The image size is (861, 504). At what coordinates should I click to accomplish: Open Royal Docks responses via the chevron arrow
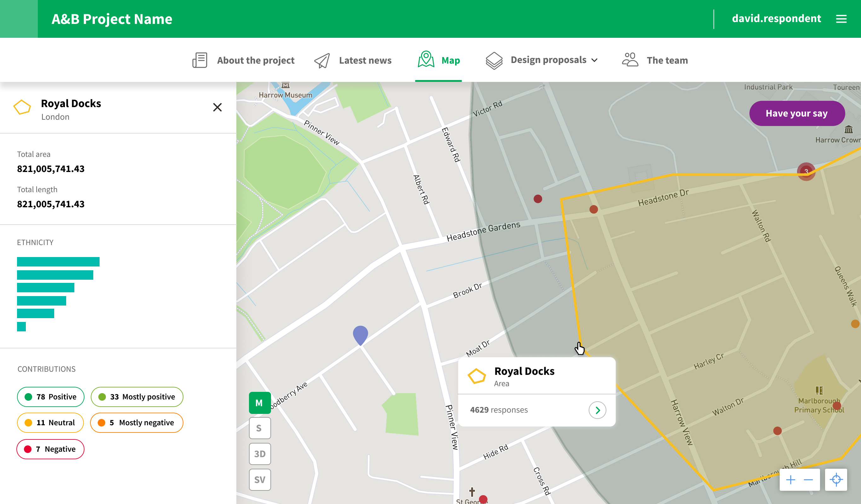(x=597, y=410)
